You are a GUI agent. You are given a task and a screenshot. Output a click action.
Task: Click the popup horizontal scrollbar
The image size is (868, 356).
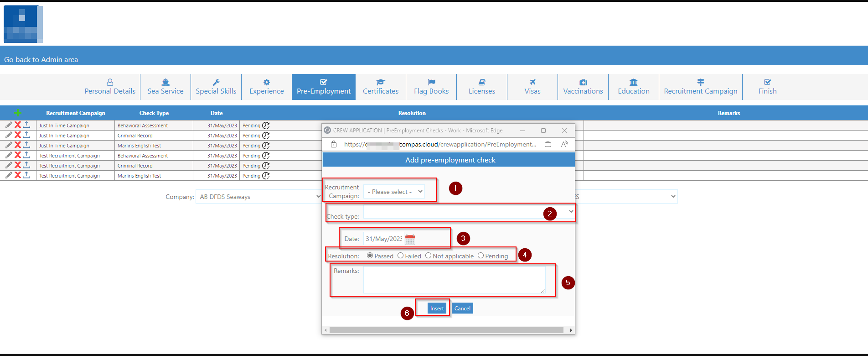tap(446, 330)
